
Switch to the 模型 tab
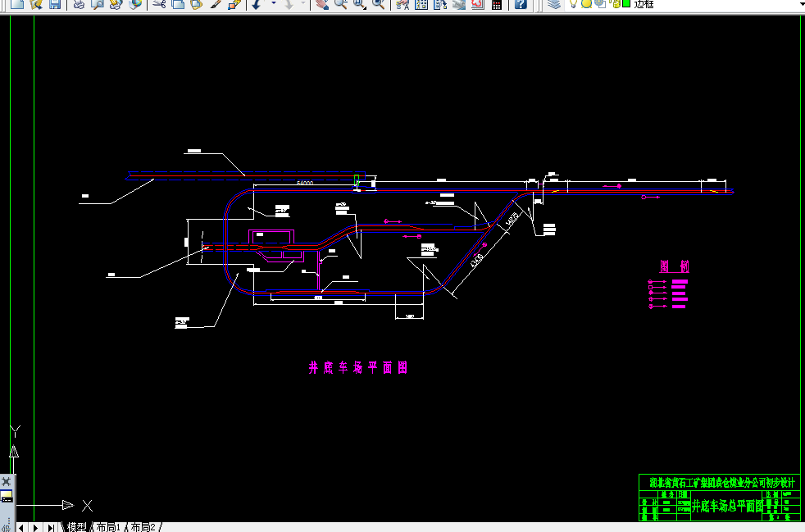(77, 527)
